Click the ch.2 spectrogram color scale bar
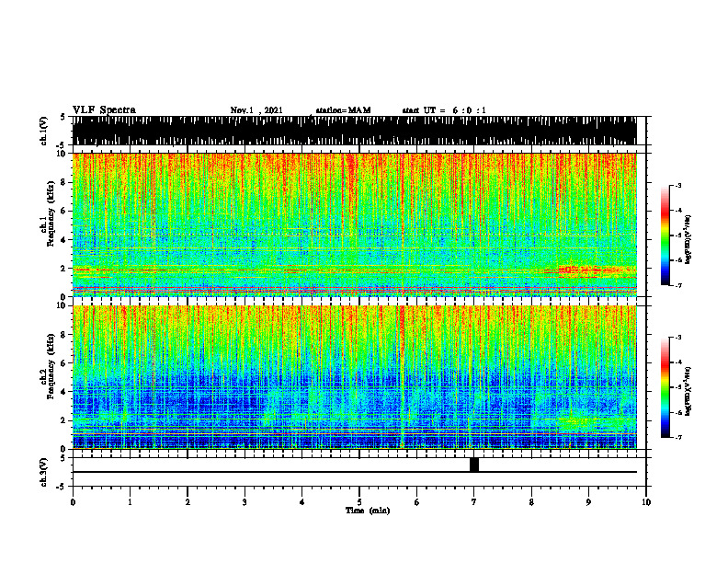The image size is (728, 563). (x=665, y=387)
